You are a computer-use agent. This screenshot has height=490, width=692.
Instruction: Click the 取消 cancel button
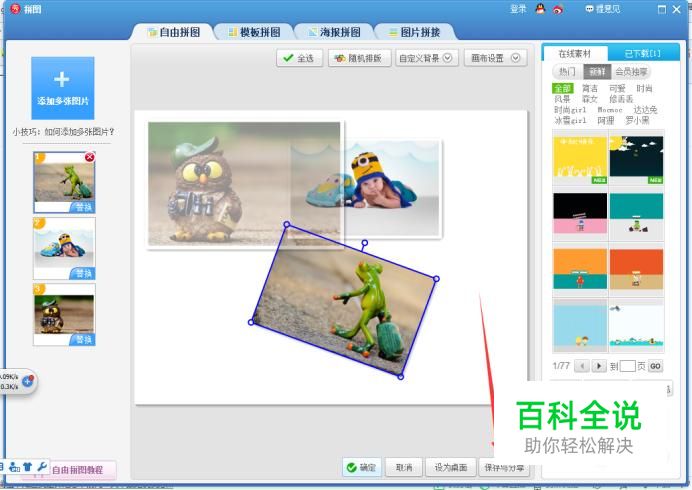[x=404, y=467]
